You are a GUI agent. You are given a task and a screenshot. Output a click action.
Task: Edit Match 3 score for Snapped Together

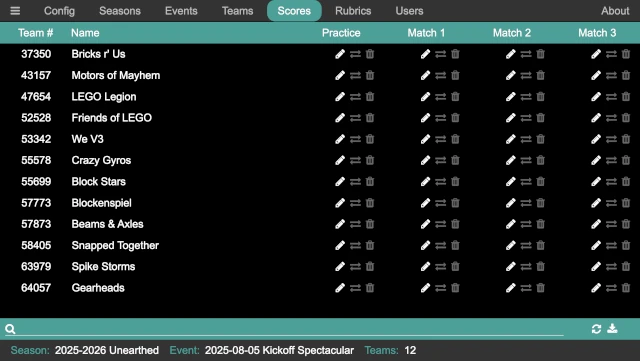click(596, 245)
